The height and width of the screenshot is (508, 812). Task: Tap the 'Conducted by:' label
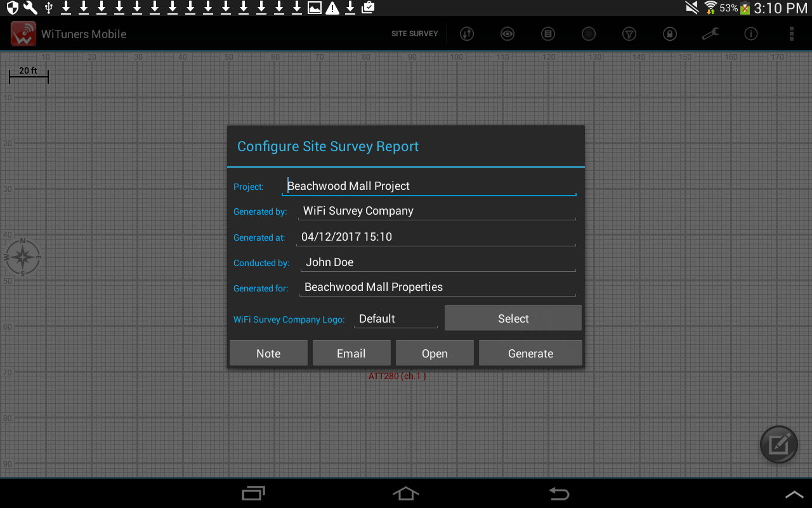261,263
